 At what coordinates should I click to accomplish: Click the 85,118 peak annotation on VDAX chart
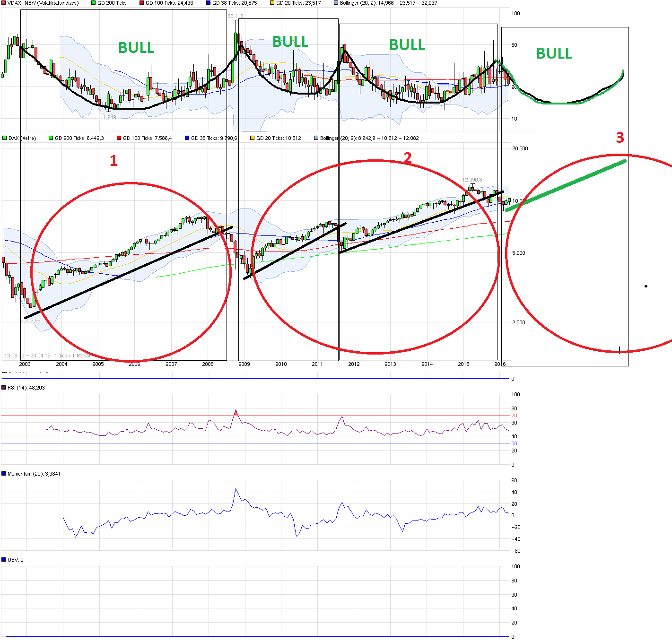(x=235, y=16)
